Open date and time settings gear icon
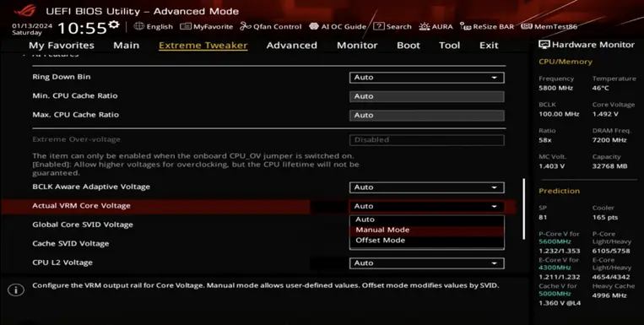 [x=114, y=24]
